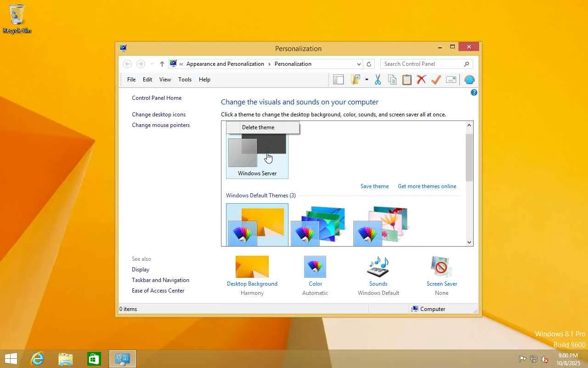Open the taskbar clock showing 9:00 PM

568,359
